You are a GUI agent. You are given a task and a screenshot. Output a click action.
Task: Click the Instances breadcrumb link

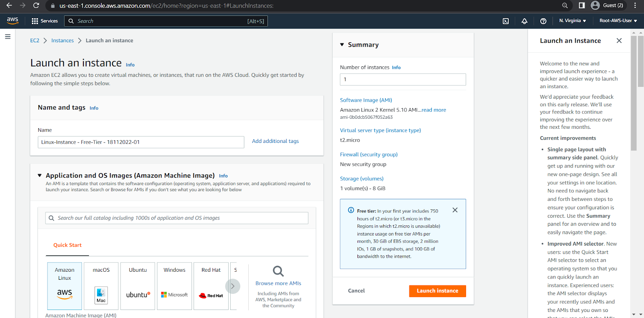62,41
